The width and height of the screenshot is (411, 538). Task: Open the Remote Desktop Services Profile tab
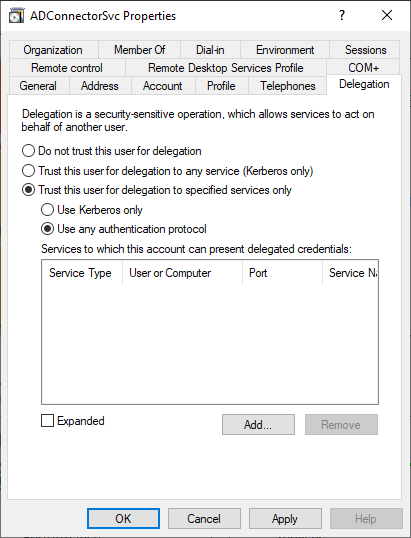tap(226, 68)
